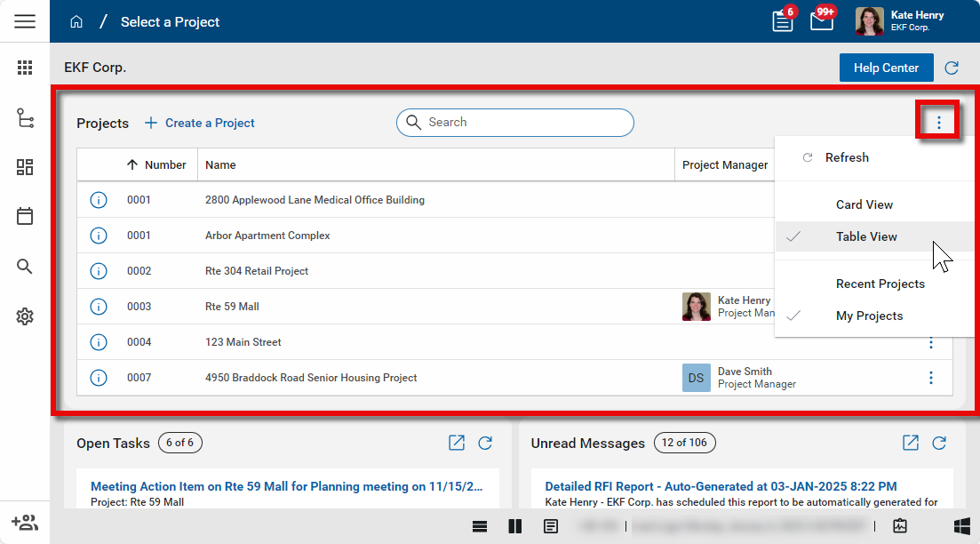Open the task list notifications icon
Screen dimensions: 980x544
coord(782,21)
